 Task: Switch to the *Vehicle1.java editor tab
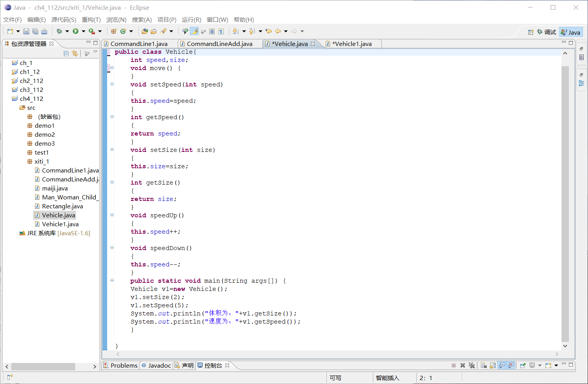click(352, 44)
